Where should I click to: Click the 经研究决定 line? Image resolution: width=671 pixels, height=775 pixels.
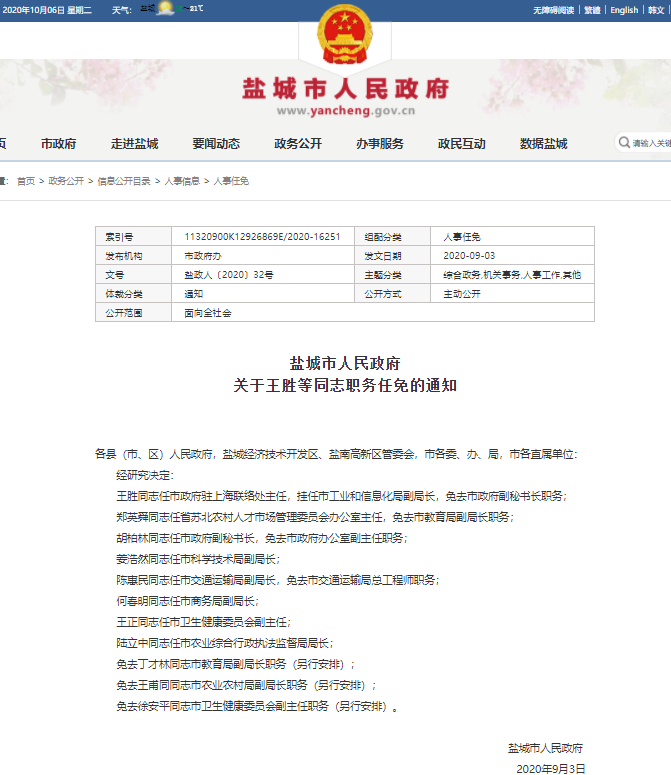tap(145, 475)
